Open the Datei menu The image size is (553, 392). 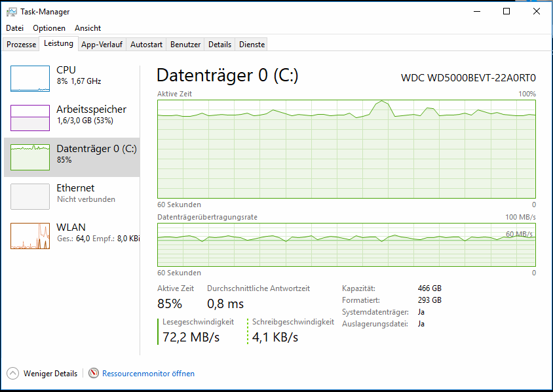[14, 28]
